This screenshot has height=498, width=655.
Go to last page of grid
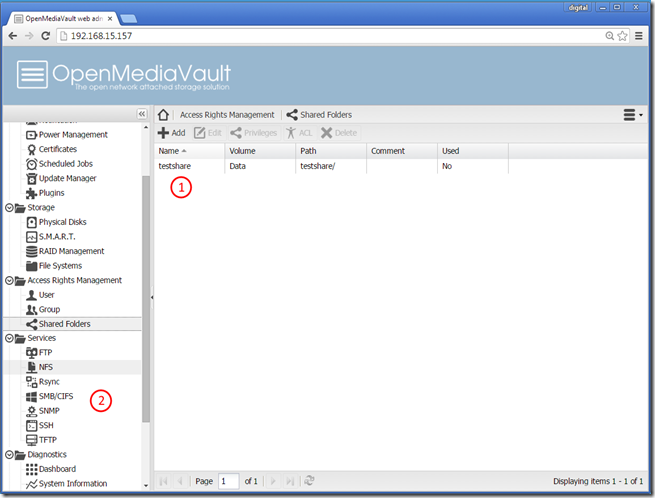(x=290, y=481)
